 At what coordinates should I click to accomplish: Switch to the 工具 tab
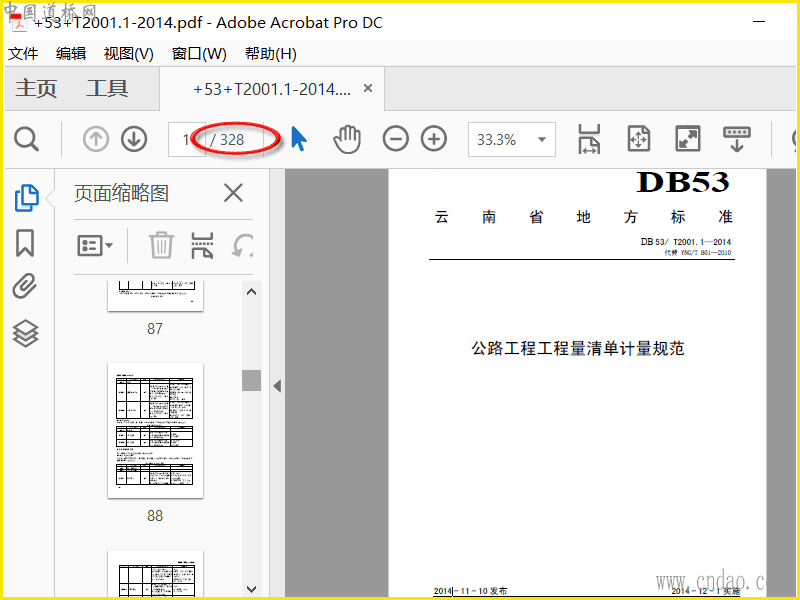coord(107,88)
